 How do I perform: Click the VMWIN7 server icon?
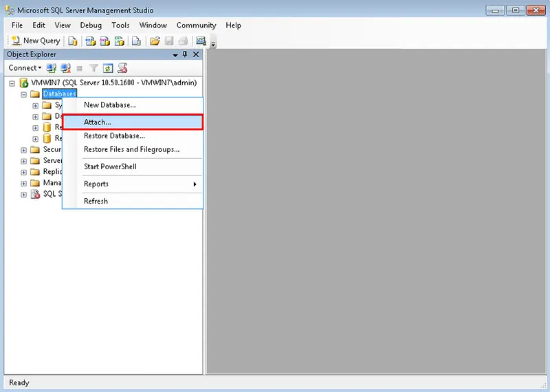coord(24,83)
